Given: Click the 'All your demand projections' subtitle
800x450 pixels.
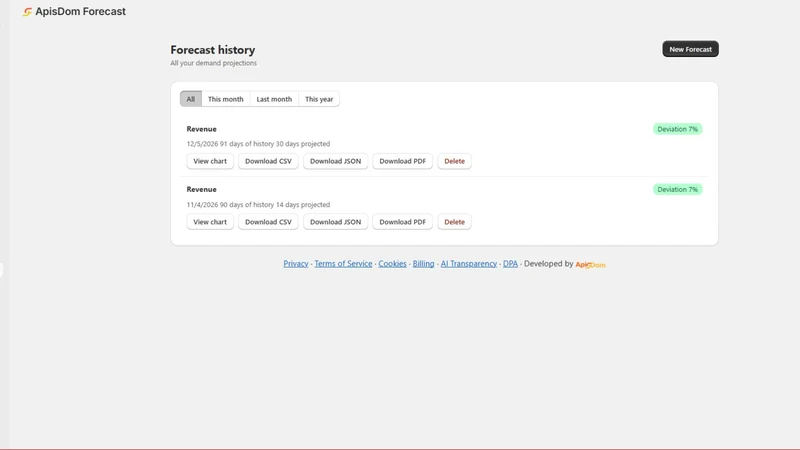Looking at the screenshot, I should tap(214, 63).
